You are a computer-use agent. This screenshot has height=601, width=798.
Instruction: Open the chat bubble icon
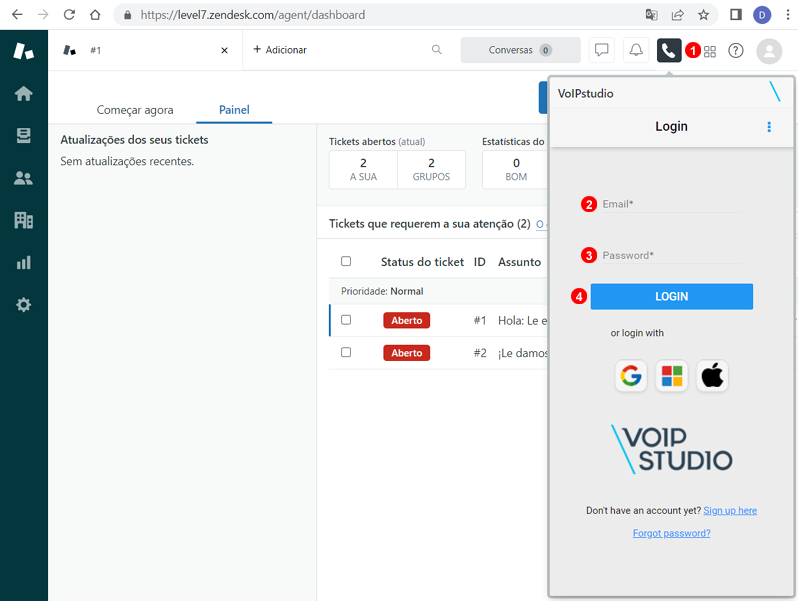point(602,50)
